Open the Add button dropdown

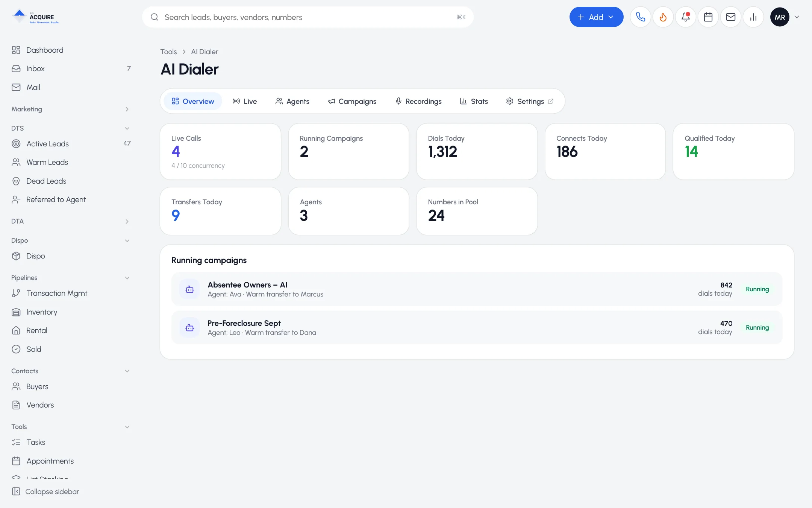pos(596,17)
